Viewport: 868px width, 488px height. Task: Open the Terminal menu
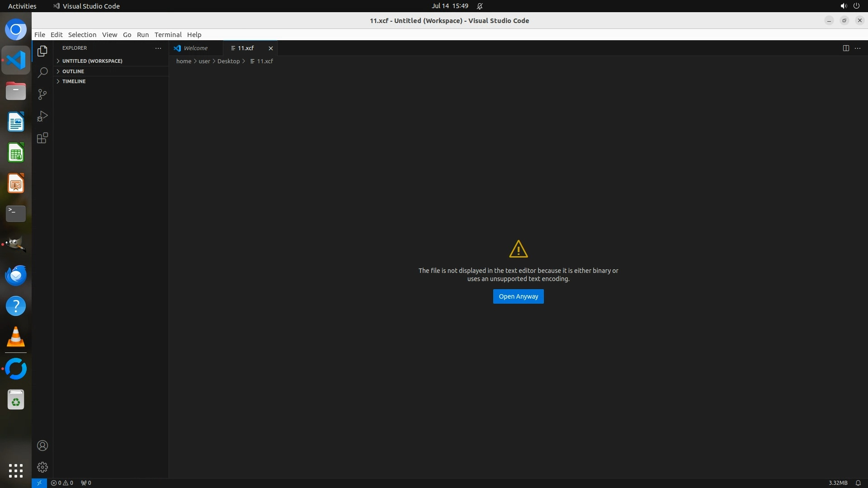click(x=168, y=35)
